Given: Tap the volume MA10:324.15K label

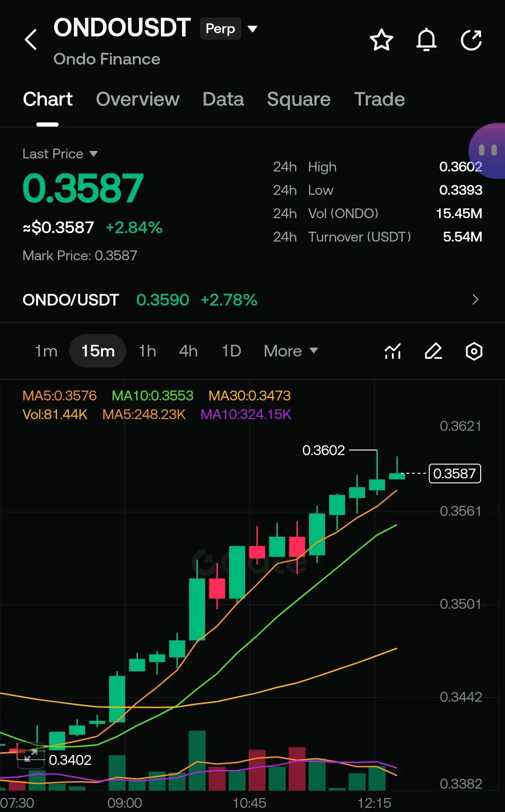Looking at the screenshot, I should [246, 414].
